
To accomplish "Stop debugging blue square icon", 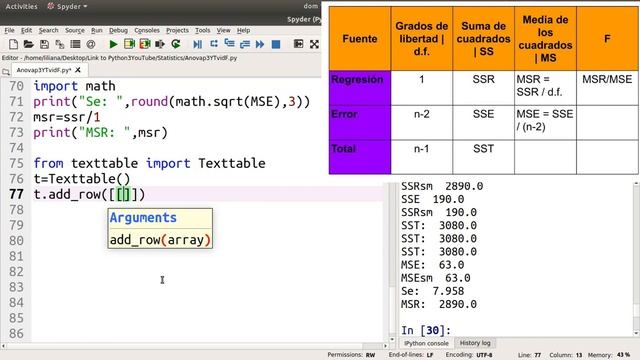I will 276,44.
